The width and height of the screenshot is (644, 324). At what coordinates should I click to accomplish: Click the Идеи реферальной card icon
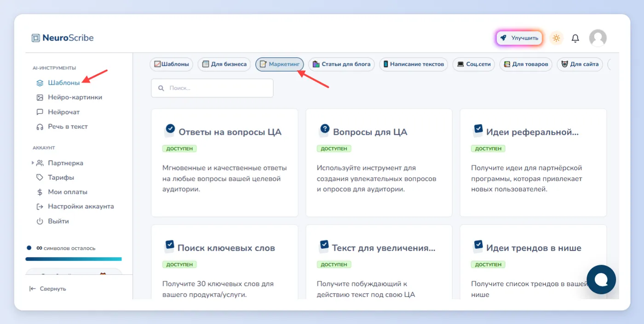[478, 131]
